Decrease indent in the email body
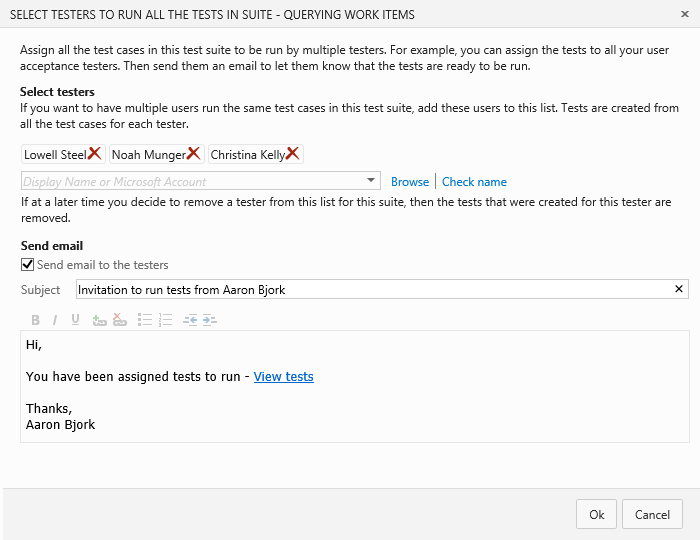Screen dimensions: 700x540 coord(190,320)
